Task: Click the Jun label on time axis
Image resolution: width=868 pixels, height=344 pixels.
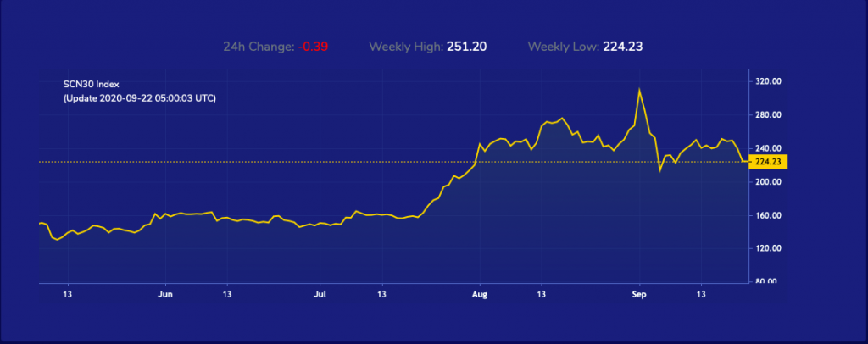Action: 165,294
